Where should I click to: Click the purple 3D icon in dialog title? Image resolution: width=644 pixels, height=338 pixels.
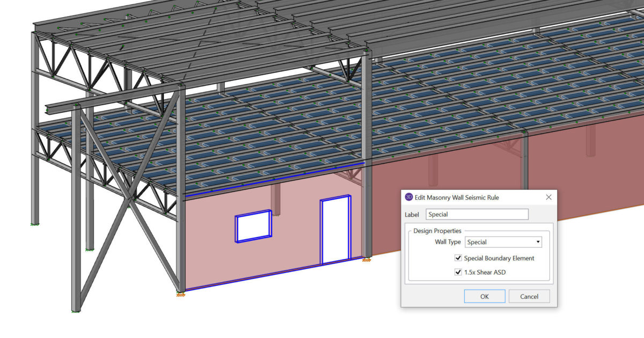(x=409, y=197)
